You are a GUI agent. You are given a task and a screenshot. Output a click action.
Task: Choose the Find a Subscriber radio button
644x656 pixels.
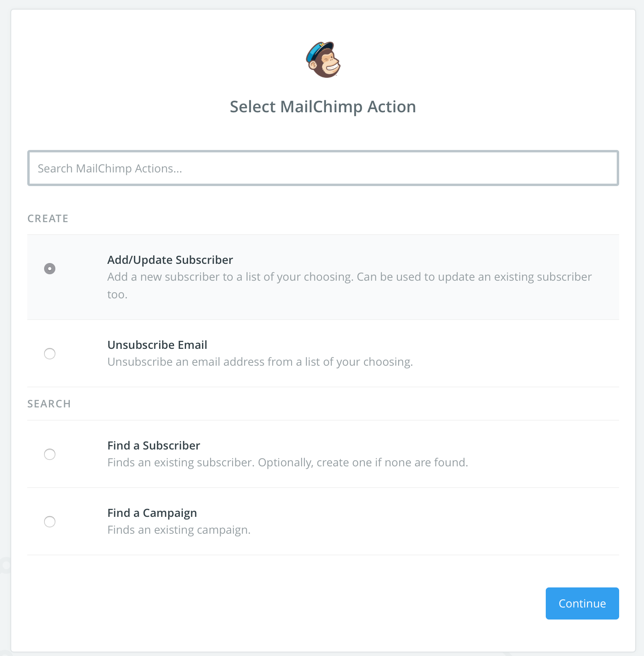[50, 454]
